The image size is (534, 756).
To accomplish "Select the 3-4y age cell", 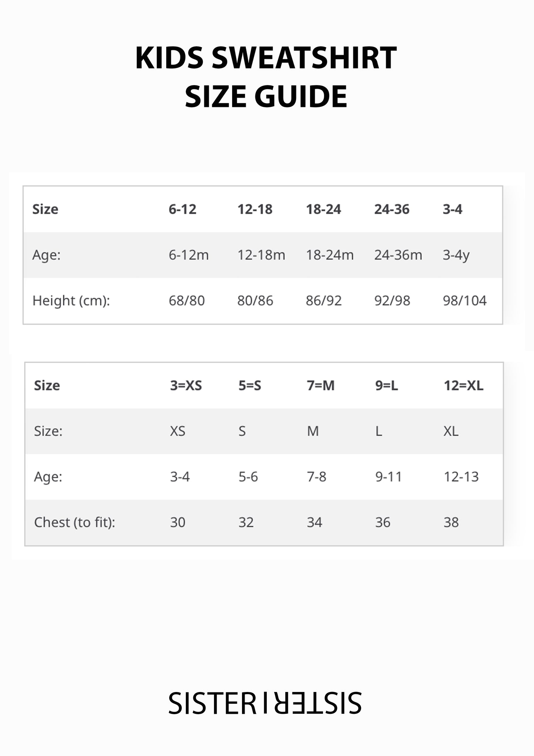I will point(456,255).
